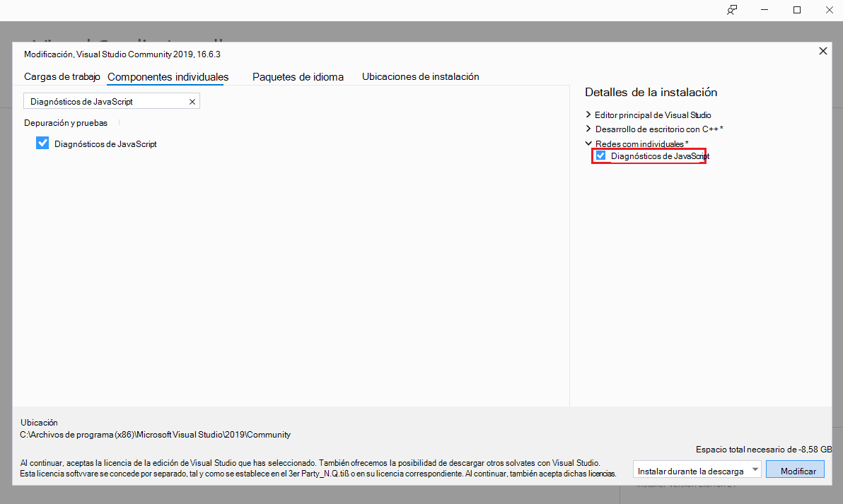Close the modification dialog

point(822,51)
